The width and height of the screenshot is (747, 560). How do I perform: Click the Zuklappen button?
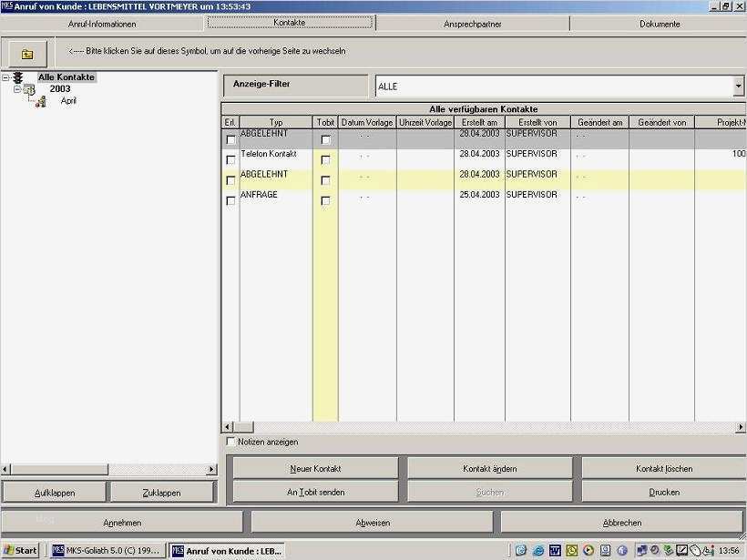(162, 493)
